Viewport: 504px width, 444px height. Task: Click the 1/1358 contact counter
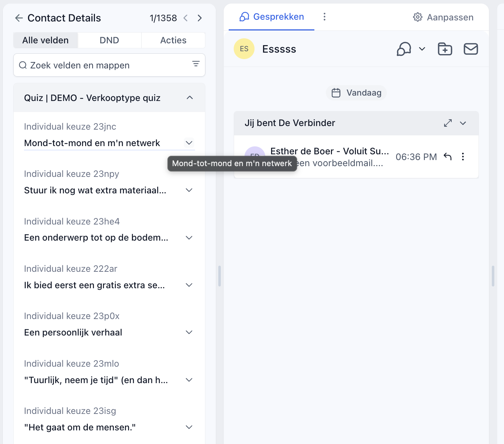[x=163, y=18]
